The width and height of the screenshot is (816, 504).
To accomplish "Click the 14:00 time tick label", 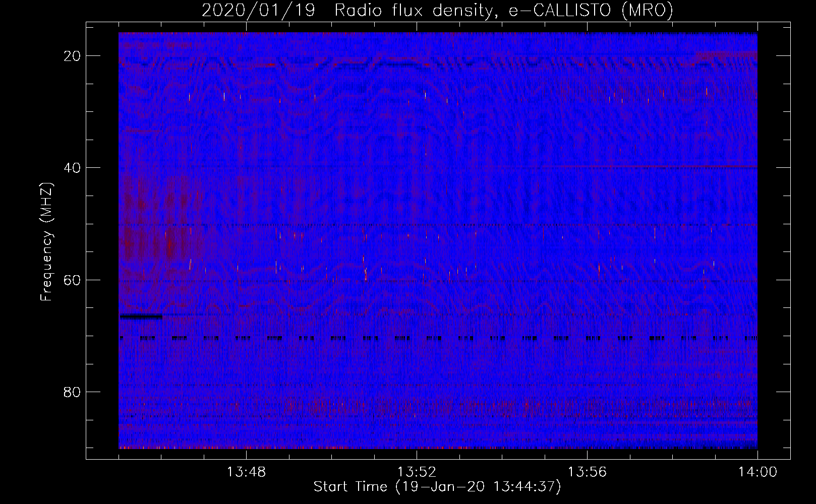I will tap(757, 472).
